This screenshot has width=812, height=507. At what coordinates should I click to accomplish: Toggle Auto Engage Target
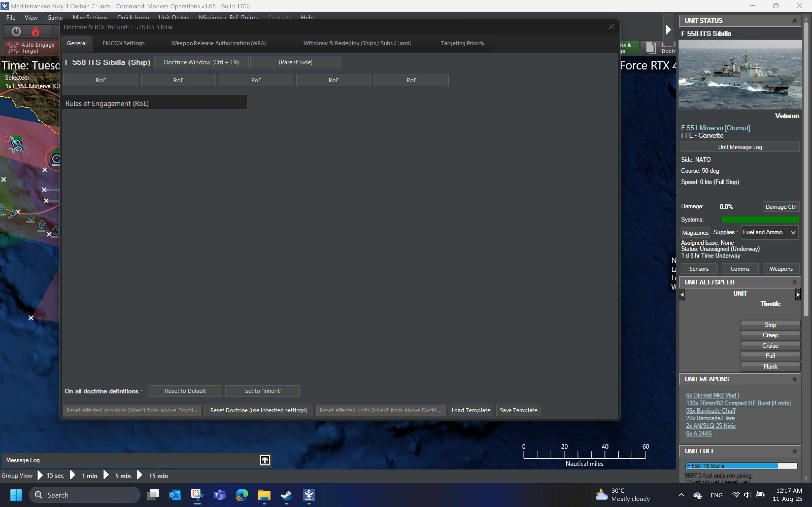coord(30,48)
